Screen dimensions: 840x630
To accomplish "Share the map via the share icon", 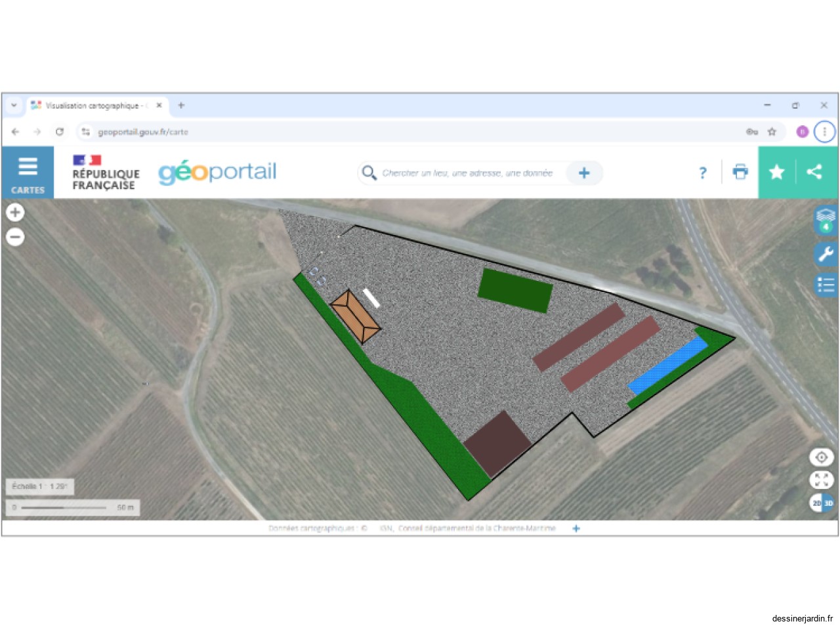I will (x=814, y=172).
